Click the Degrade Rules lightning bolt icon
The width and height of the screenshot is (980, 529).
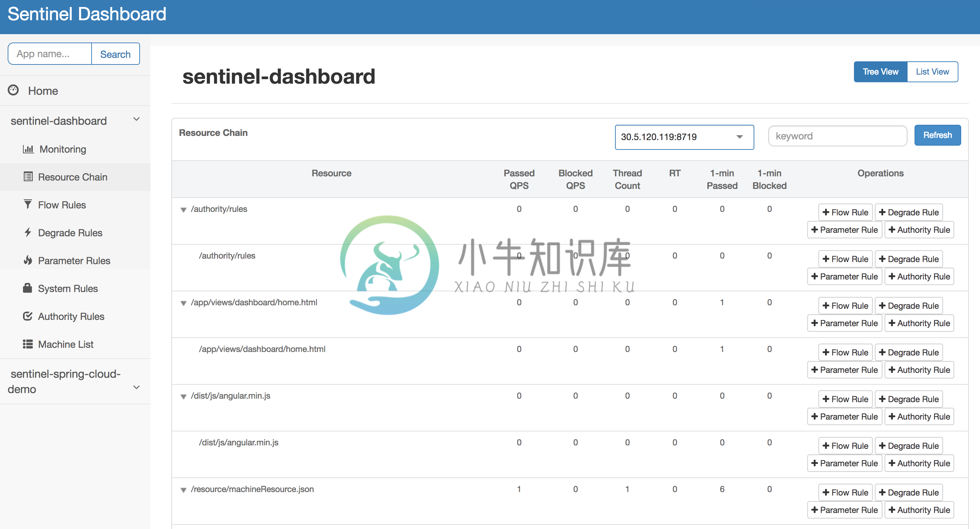click(x=28, y=232)
